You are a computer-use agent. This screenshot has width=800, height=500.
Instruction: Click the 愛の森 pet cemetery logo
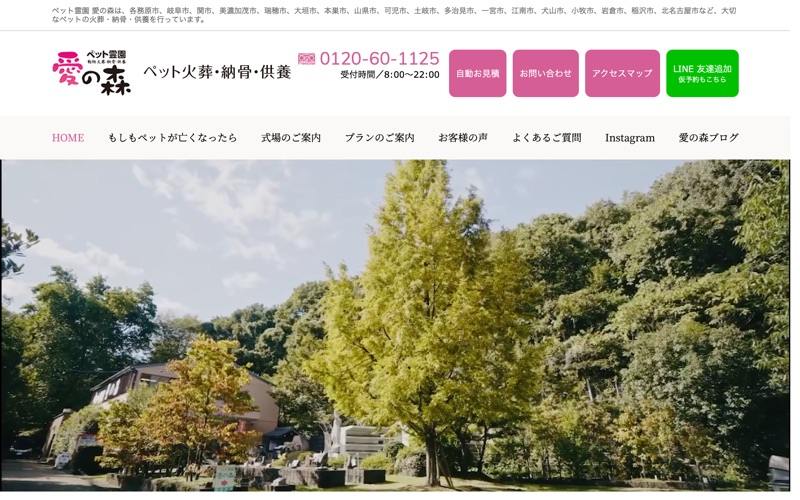point(91,72)
